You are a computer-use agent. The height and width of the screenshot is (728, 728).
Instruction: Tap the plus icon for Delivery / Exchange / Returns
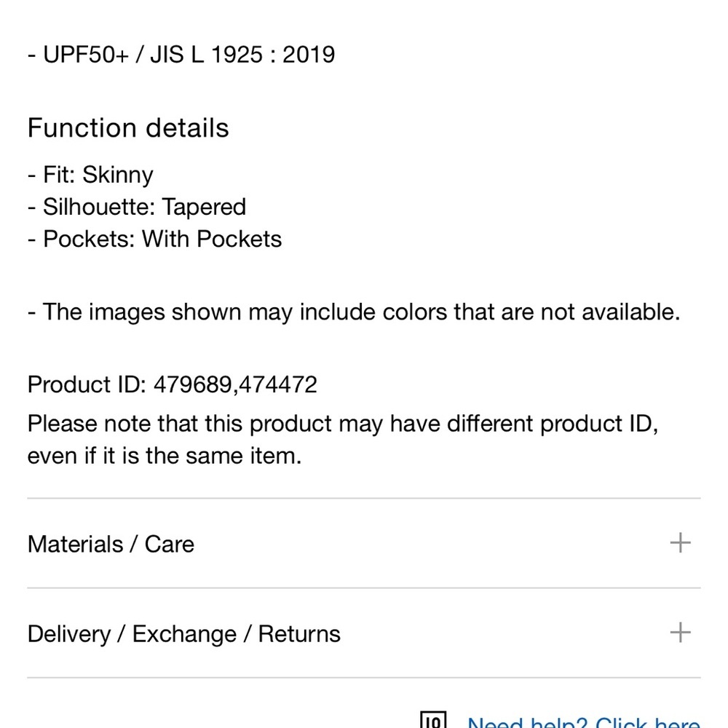click(679, 633)
